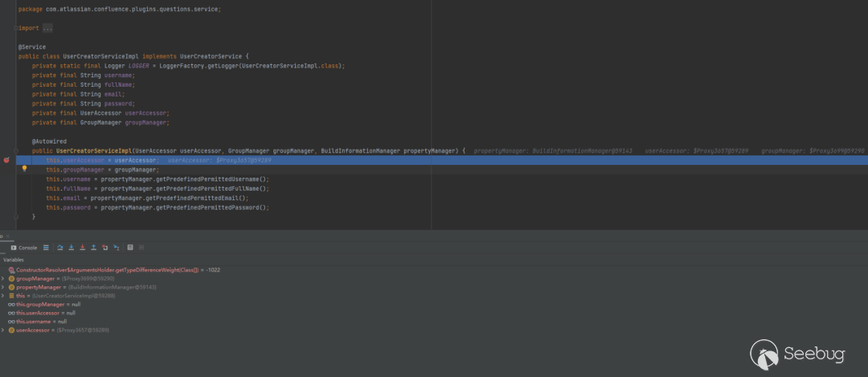Expand the propertyManager variable node
The width and height of the screenshot is (868, 377).
(2, 287)
